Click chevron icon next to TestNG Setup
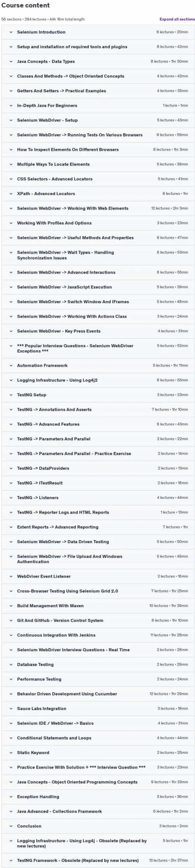 [11, 395]
